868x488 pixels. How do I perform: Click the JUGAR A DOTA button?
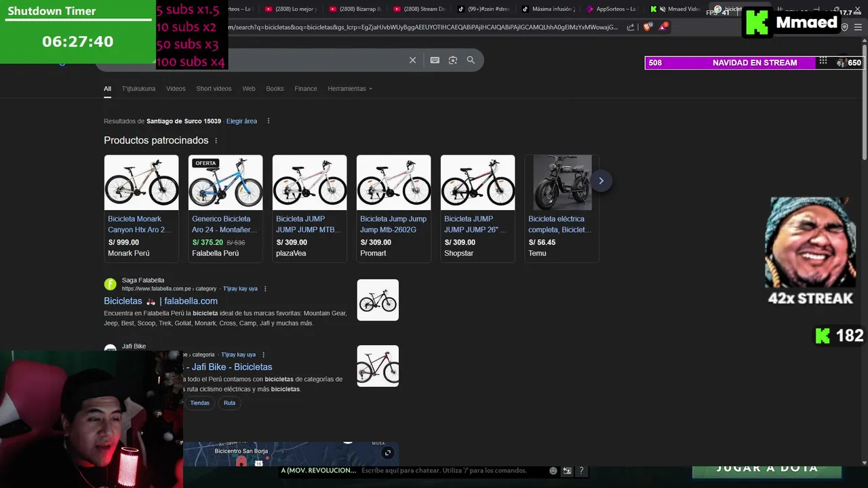pos(767,470)
